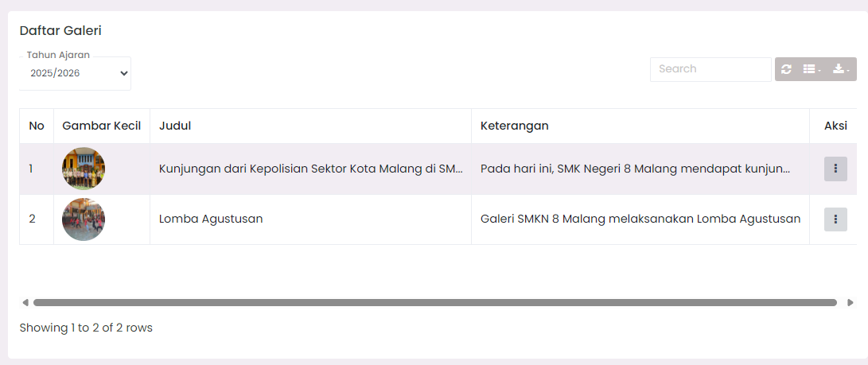
Task: Click the Aksi column header
Action: [835, 126]
